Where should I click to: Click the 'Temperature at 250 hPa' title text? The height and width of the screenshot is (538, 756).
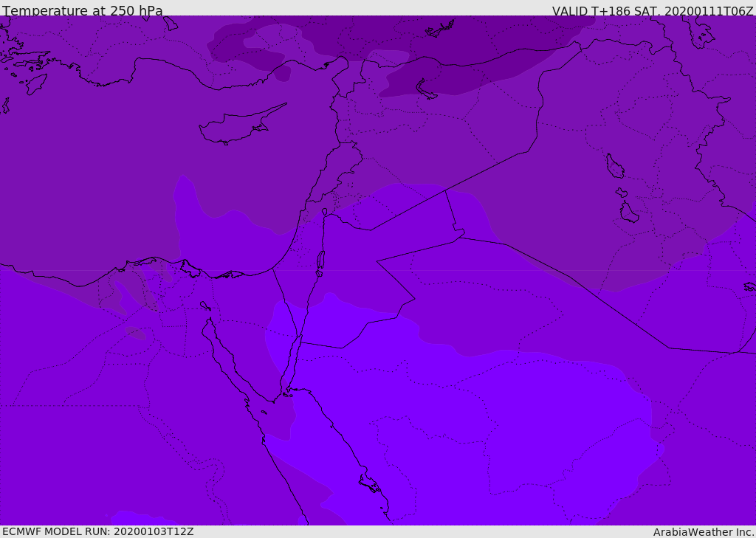tap(83, 10)
